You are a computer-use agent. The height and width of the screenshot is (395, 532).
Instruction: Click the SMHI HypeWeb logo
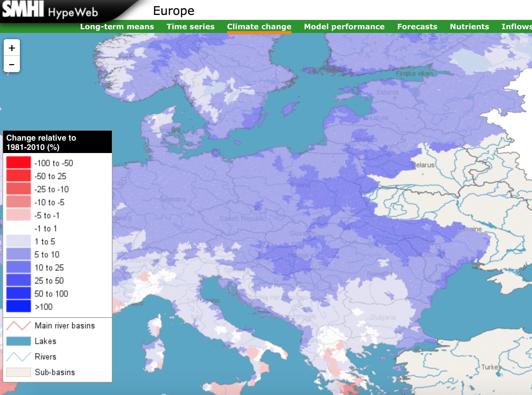click(50, 10)
